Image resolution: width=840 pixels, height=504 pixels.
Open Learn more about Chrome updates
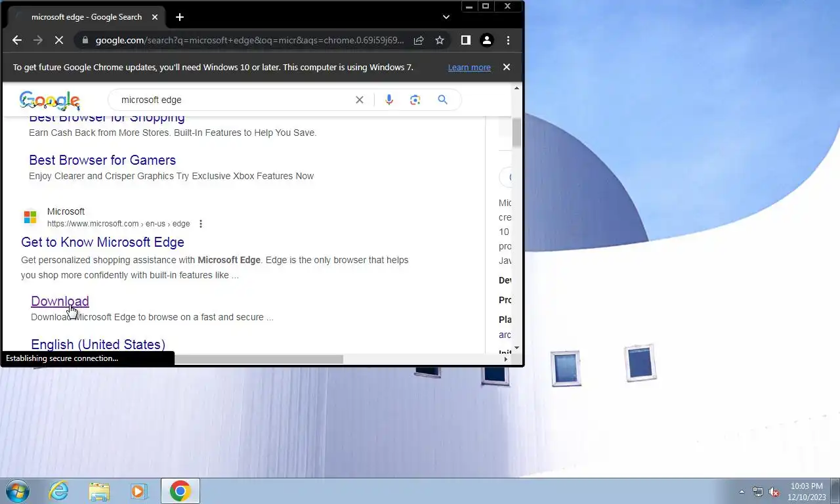pyautogui.click(x=469, y=68)
